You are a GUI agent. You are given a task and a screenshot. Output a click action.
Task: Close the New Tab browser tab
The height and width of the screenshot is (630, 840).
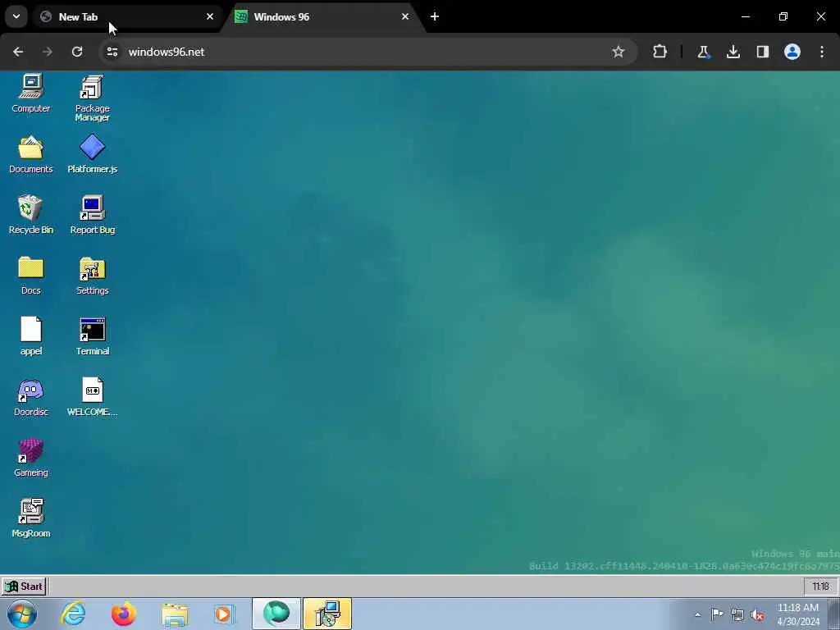(x=210, y=16)
